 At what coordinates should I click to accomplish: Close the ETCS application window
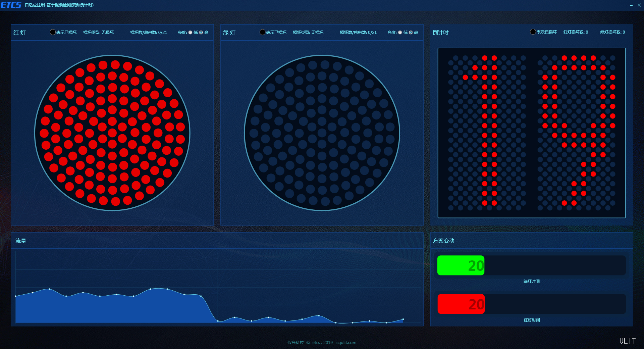click(x=639, y=5)
